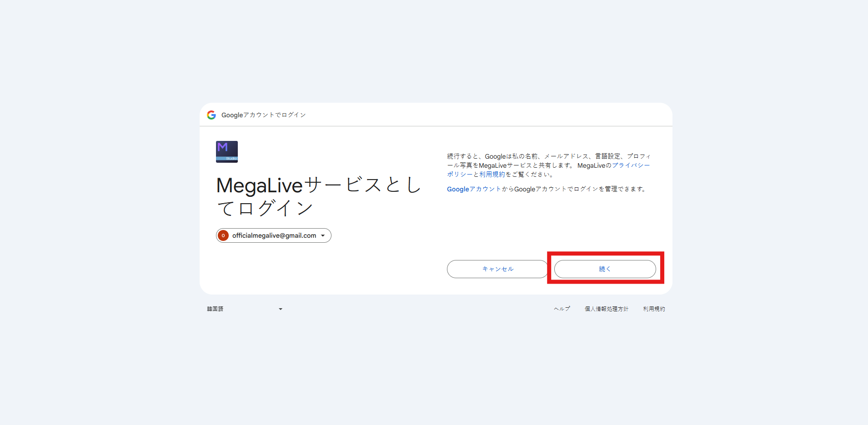Click the 続く continue button
This screenshot has height=425, width=868.
point(605,269)
